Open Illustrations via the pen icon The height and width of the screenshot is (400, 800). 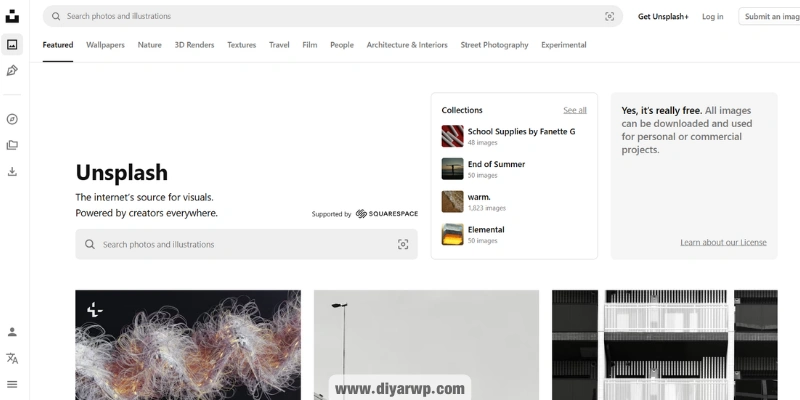point(12,71)
